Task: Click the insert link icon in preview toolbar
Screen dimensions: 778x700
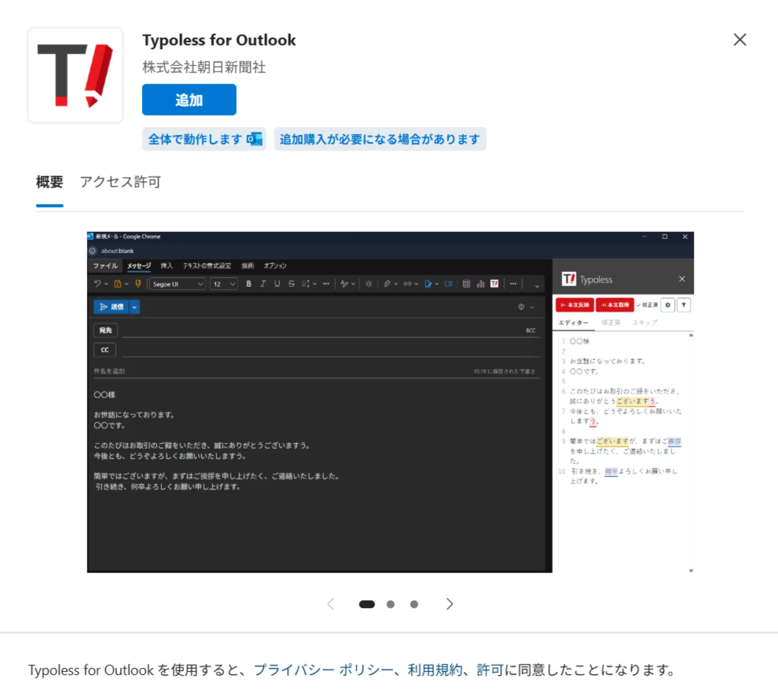Action: point(408,284)
